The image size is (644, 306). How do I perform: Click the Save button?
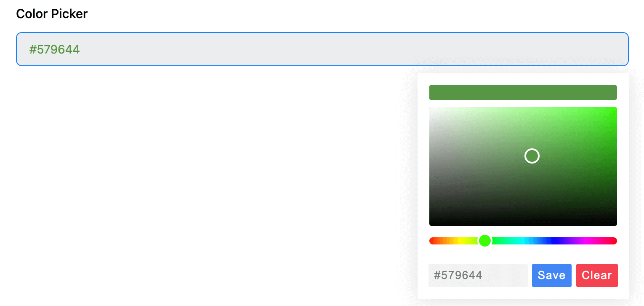click(551, 275)
